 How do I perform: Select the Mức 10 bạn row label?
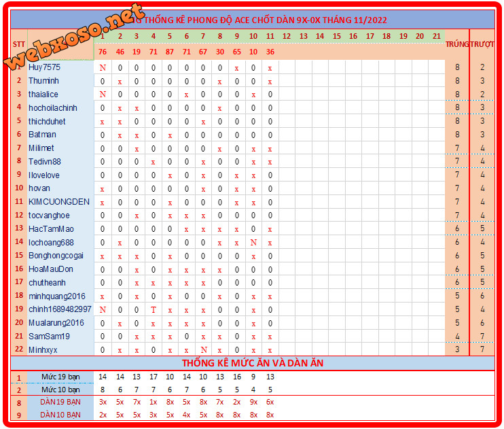[x=60, y=390]
